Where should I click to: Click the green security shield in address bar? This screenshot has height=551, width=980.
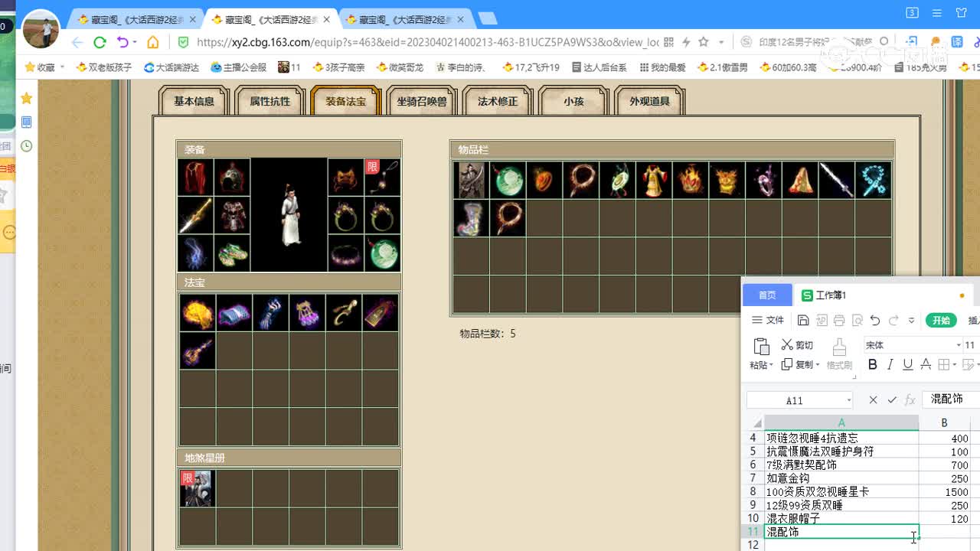coord(183,42)
